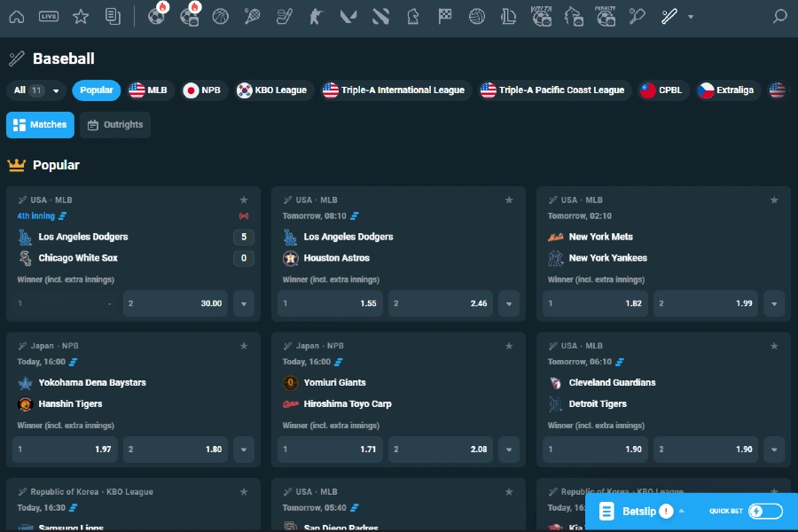The width and height of the screenshot is (798, 532).
Task: Select the volleyball sport icon
Action: click(x=476, y=15)
